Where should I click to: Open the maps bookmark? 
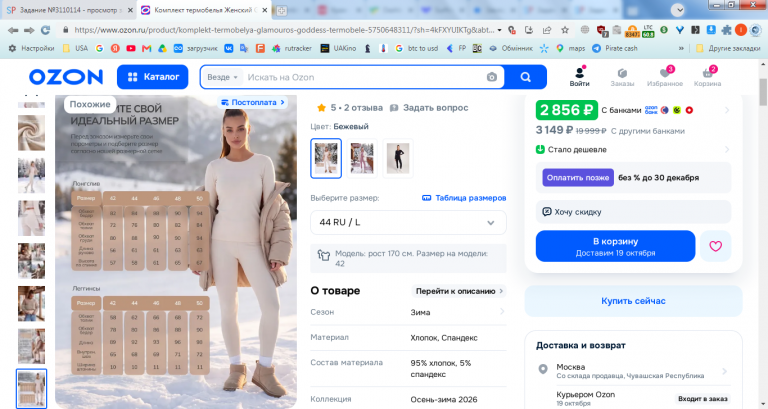(x=571, y=48)
